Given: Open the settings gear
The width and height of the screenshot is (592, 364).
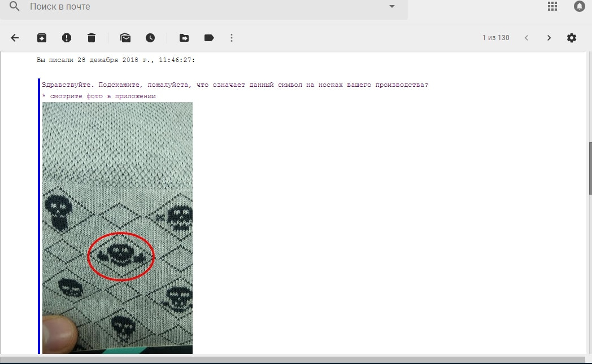Looking at the screenshot, I should (x=572, y=38).
